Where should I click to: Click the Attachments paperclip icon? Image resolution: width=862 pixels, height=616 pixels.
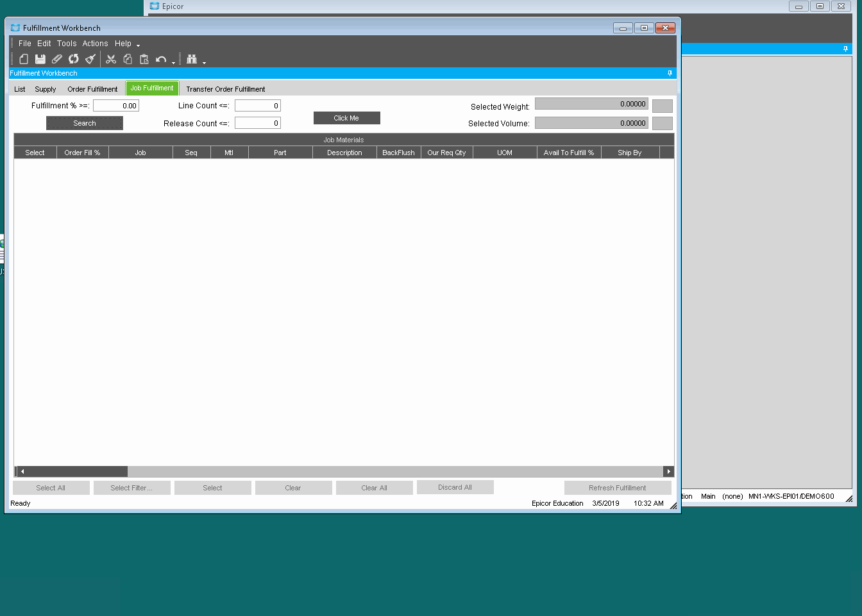click(57, 59)
